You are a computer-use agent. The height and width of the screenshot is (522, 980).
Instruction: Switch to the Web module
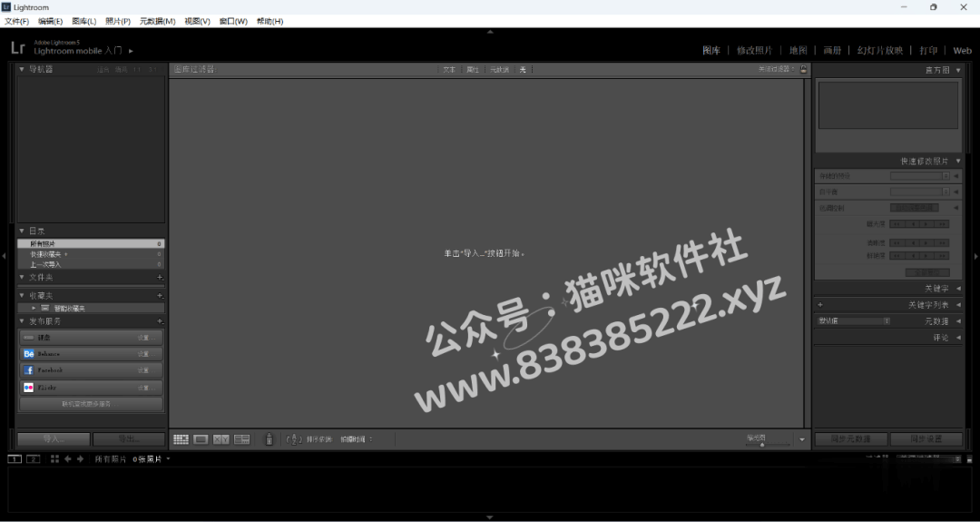(963, 51)
